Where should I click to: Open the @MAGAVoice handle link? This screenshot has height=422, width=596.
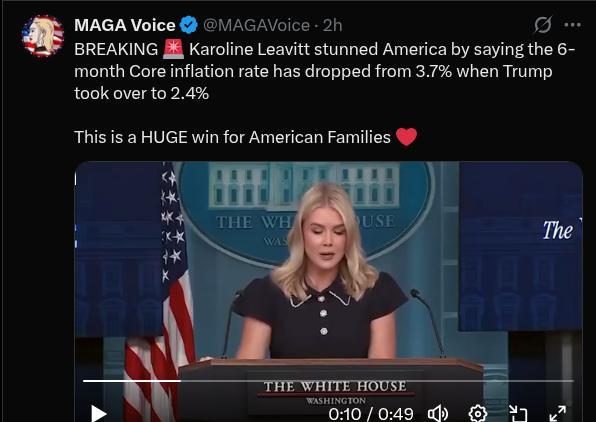[x=256, y=25]
